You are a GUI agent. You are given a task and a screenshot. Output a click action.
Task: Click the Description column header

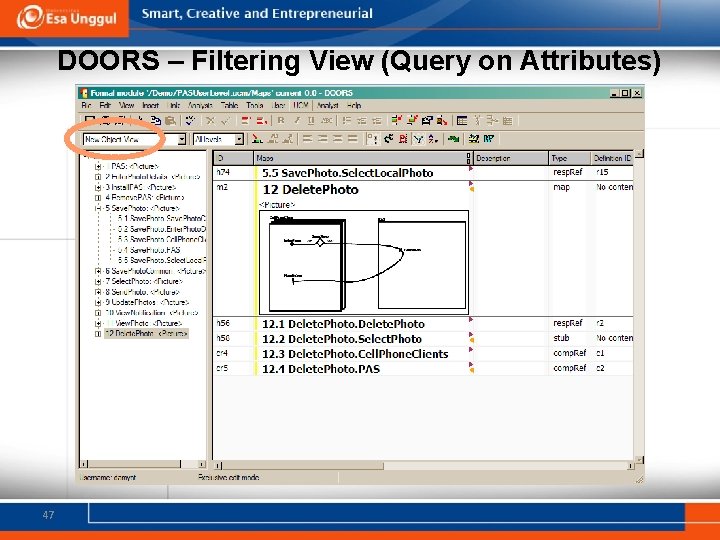tap(511, 158)
